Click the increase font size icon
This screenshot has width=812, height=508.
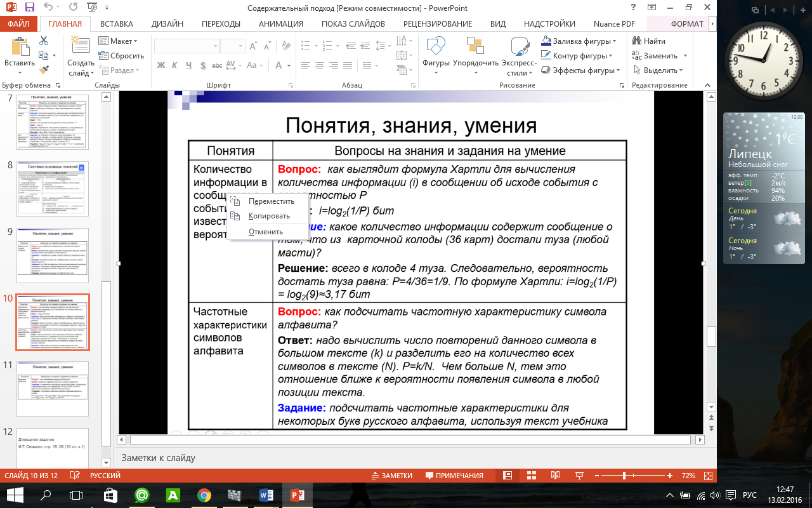253,46
